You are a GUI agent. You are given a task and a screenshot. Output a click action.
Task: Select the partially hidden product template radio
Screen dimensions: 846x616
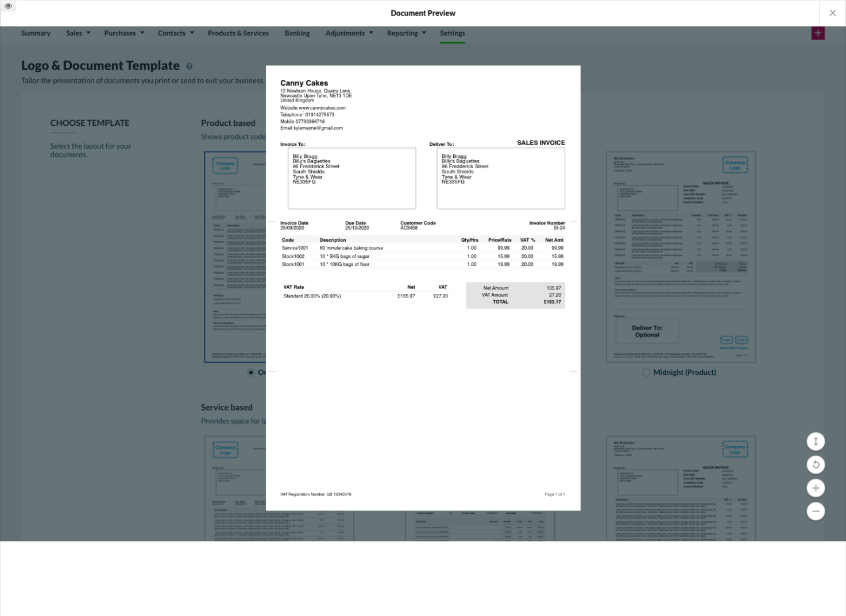click(x=251, y=373)
